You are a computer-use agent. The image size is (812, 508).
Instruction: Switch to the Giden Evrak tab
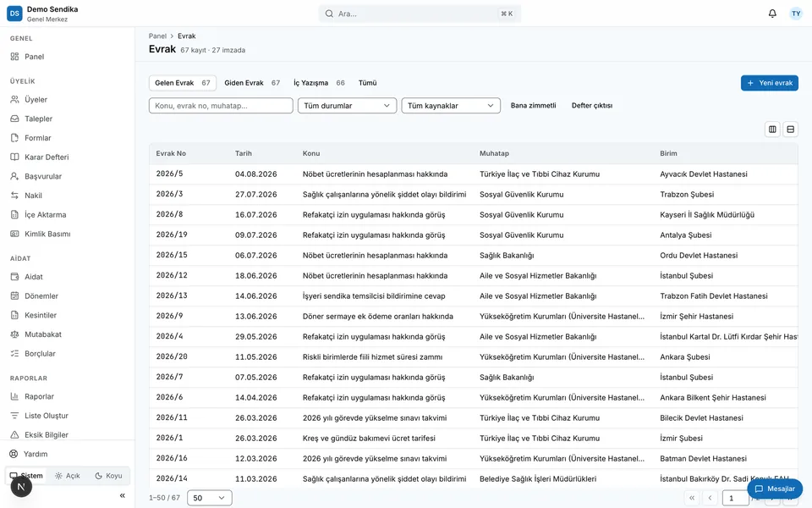[x=252, y=82]
